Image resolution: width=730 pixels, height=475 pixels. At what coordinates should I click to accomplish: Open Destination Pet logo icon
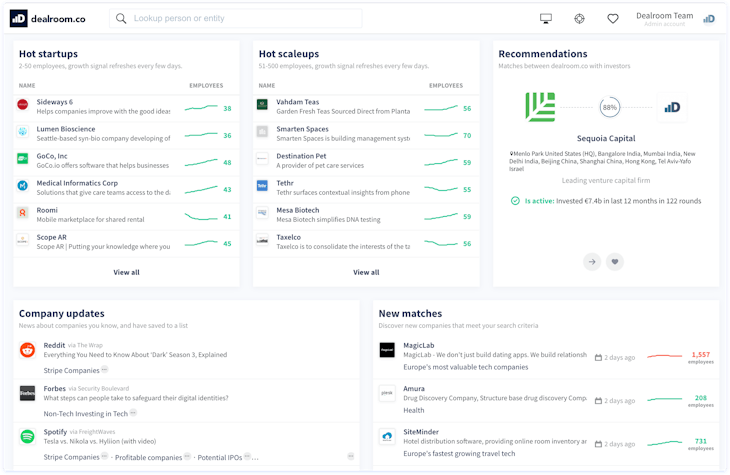[263, 158]
